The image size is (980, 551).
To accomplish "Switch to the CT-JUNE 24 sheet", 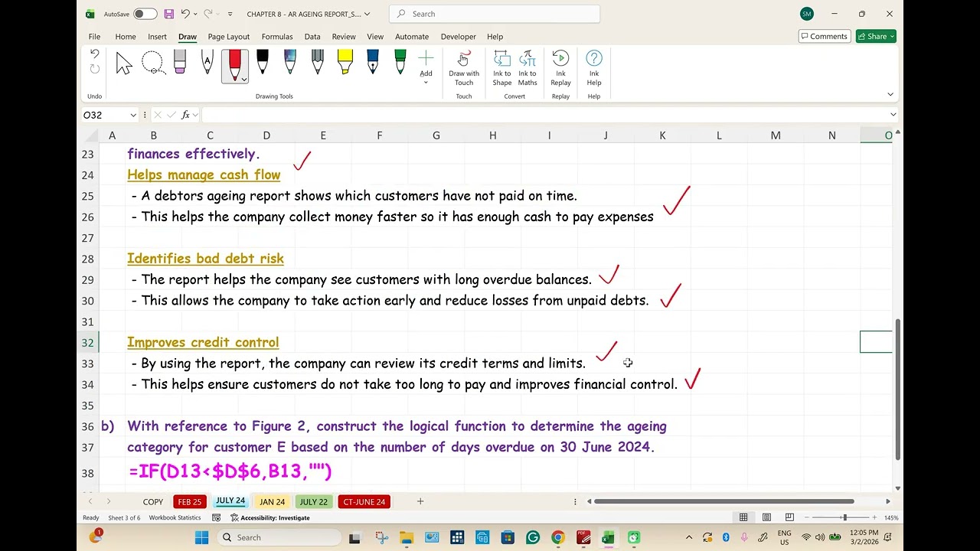I will [x=364, y=502].
